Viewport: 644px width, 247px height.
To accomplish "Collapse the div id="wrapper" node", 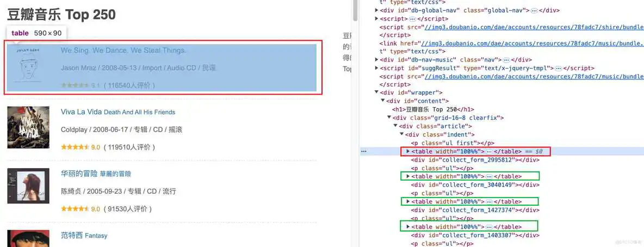I will [x=377, y=93].
